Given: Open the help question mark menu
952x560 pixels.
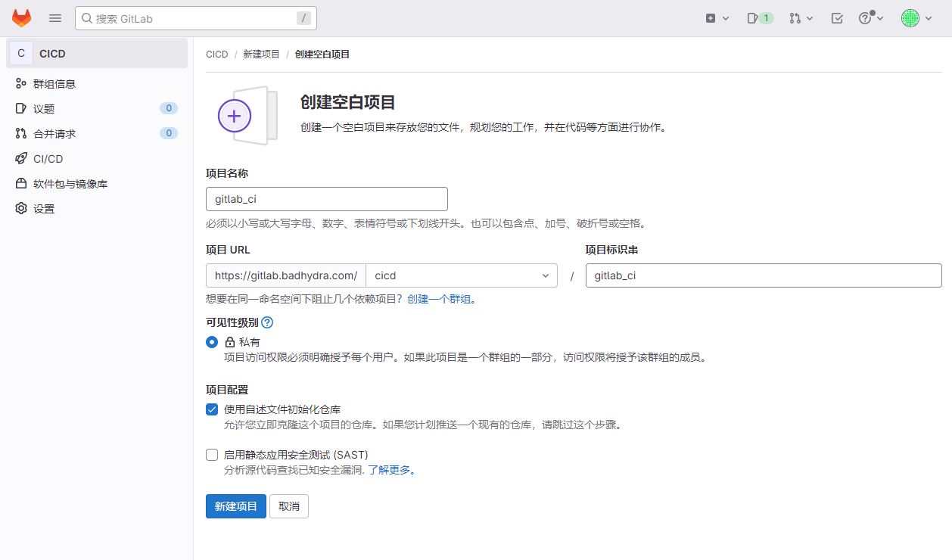Looking at the screenshot, I should pyautogui.click(x=870, y=18).
